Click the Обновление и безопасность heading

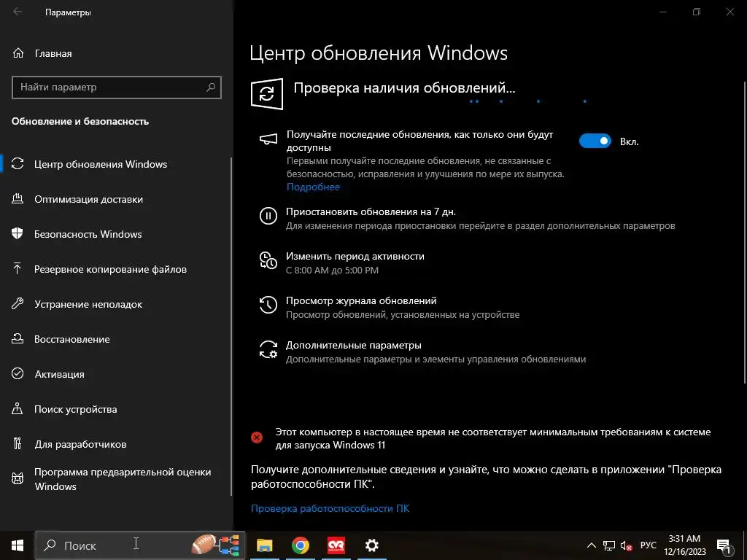[80, 122]
